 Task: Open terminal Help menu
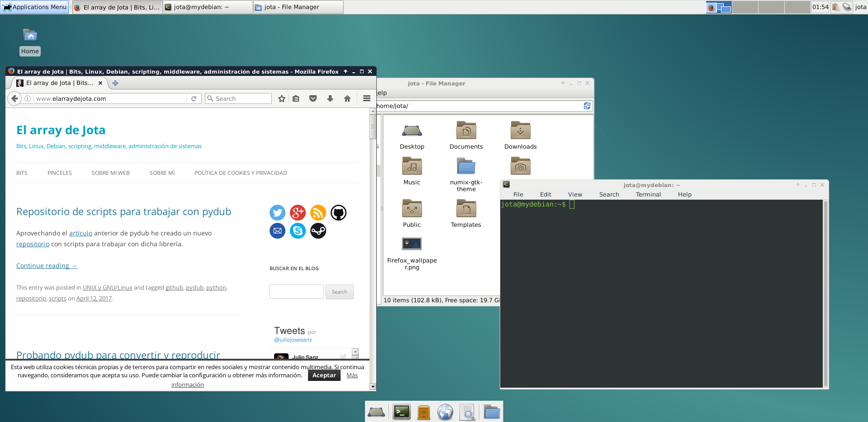coord(684,194)
